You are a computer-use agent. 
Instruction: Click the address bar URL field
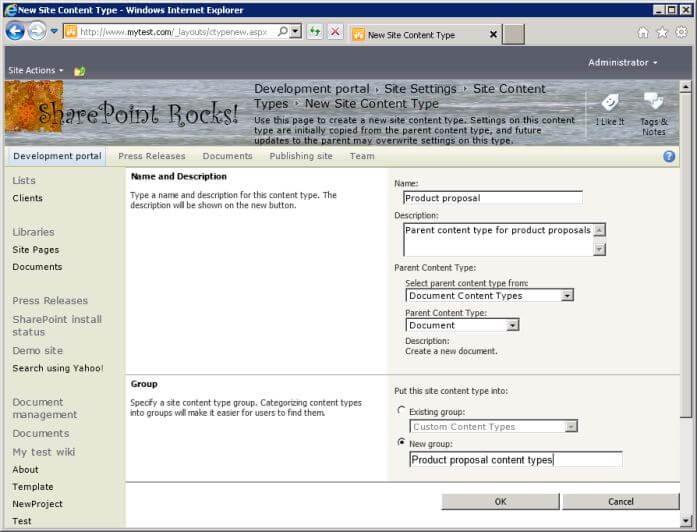(x=173, y=32)
